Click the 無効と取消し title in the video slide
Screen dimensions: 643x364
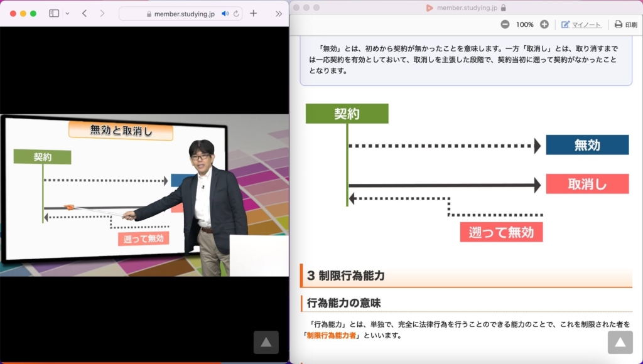(121, 131)
